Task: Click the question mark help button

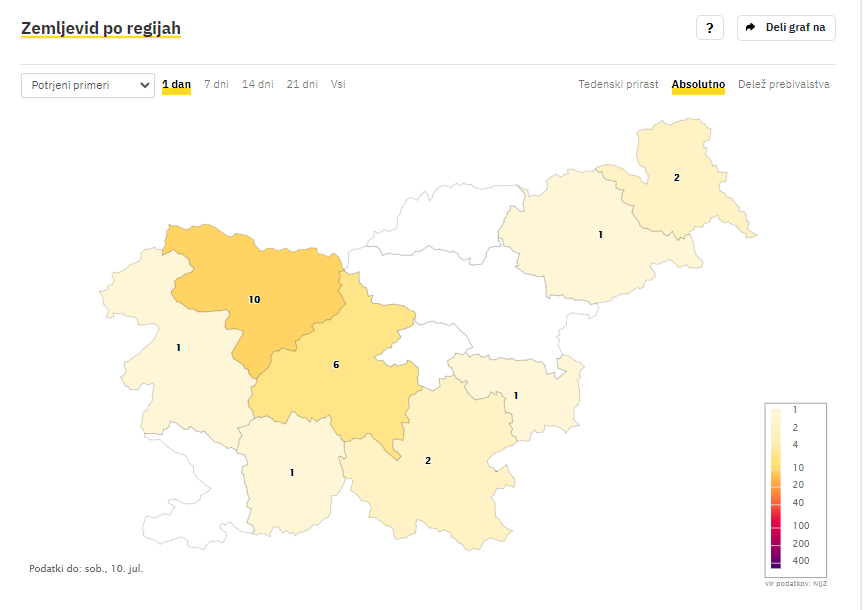Action: 709,28
